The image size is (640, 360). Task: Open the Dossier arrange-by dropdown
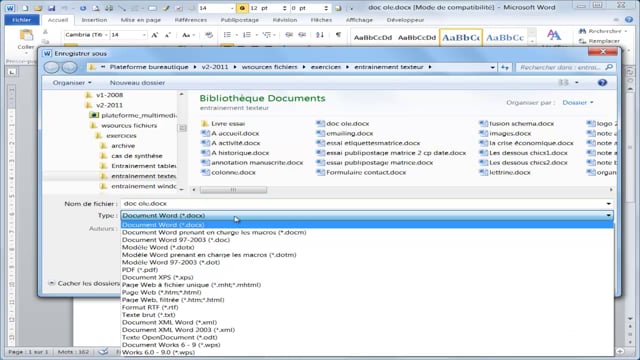(x=578, y=102)
